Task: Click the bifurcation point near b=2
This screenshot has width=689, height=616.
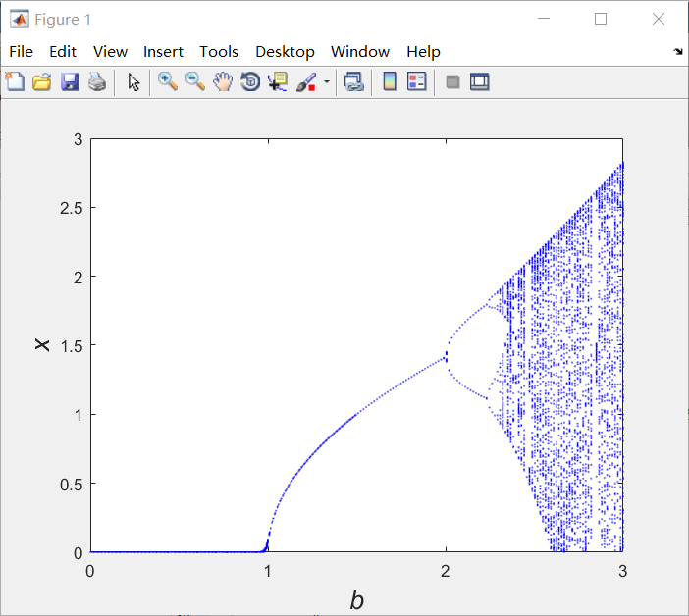Action: 446,356
